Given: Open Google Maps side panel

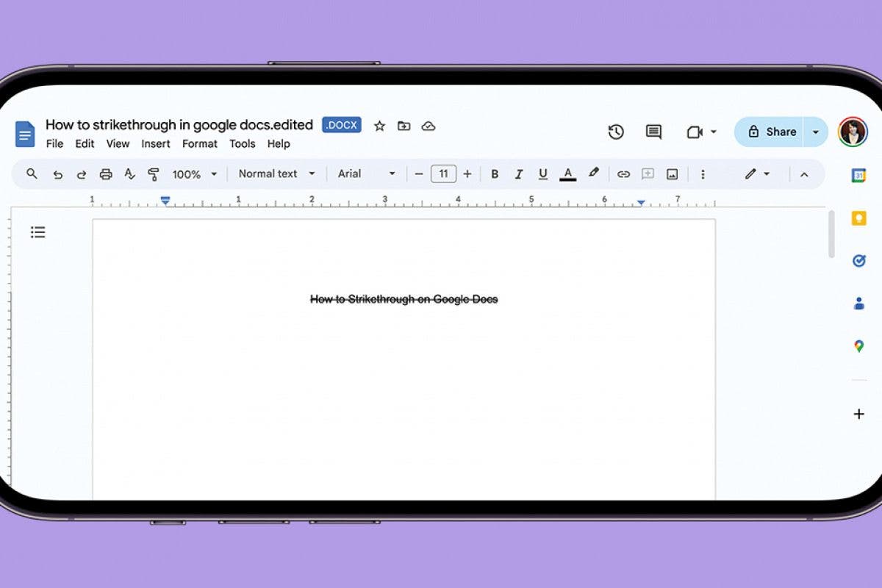Looking at the screenshot, I should click(x=858, y=346).
